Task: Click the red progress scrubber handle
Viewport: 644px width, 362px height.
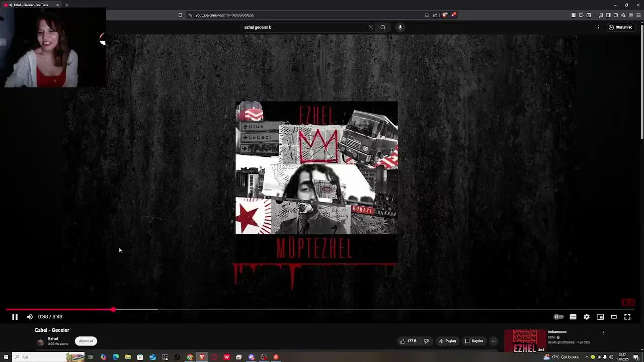Action: click(x=114, y=310)
